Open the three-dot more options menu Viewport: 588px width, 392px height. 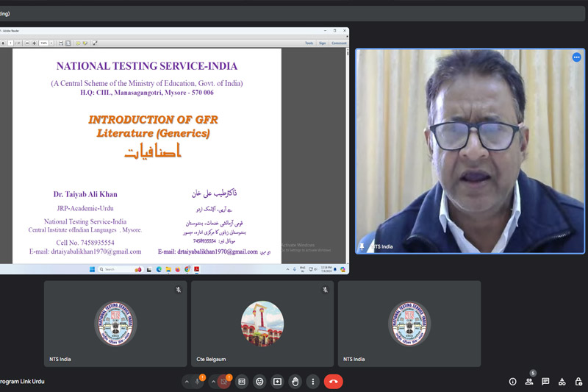[313, 382]
